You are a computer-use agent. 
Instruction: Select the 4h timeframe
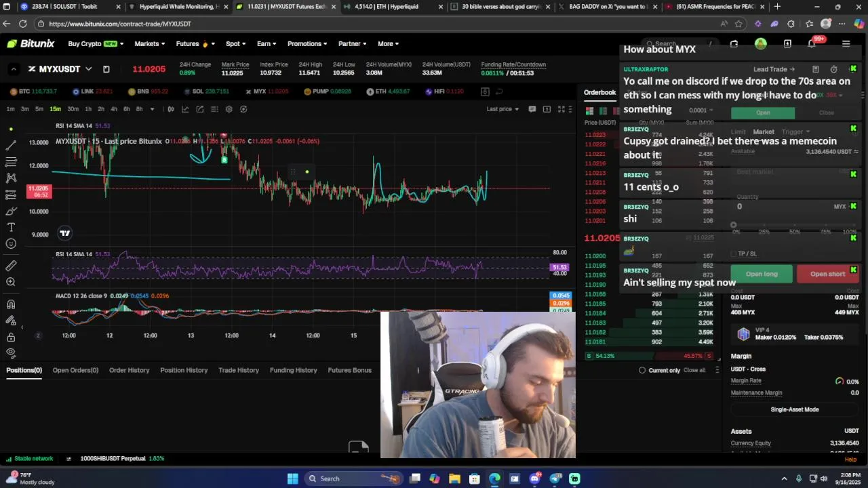113,109
